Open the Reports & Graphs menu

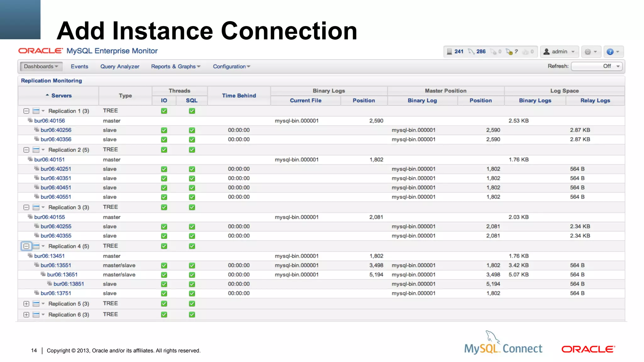point(176,66)
